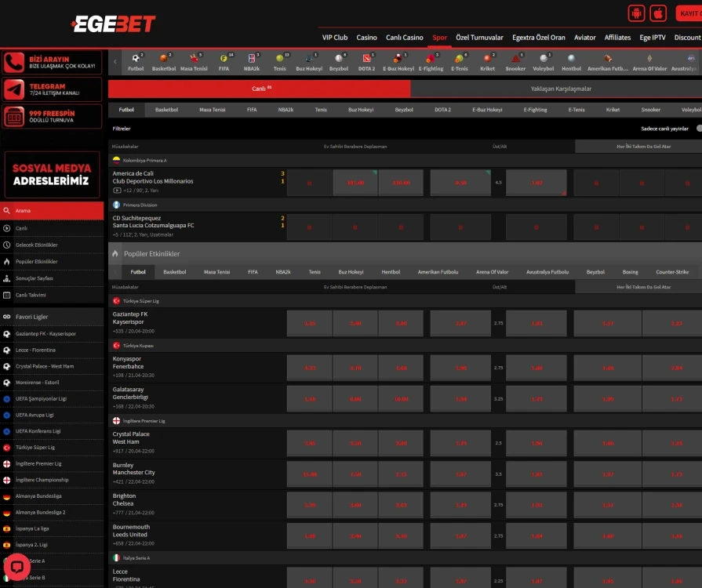The width and height of the screenshot is (702, 588).
Task: Select the Hentbol icon in sports strip
Action: pyautogui.click(x=571, y=58)
